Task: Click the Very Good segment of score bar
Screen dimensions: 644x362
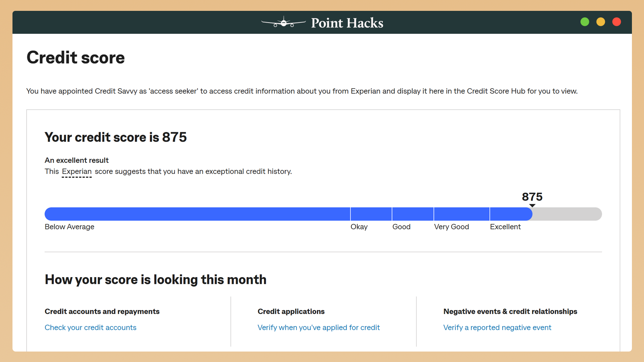Action: (462, 214)
